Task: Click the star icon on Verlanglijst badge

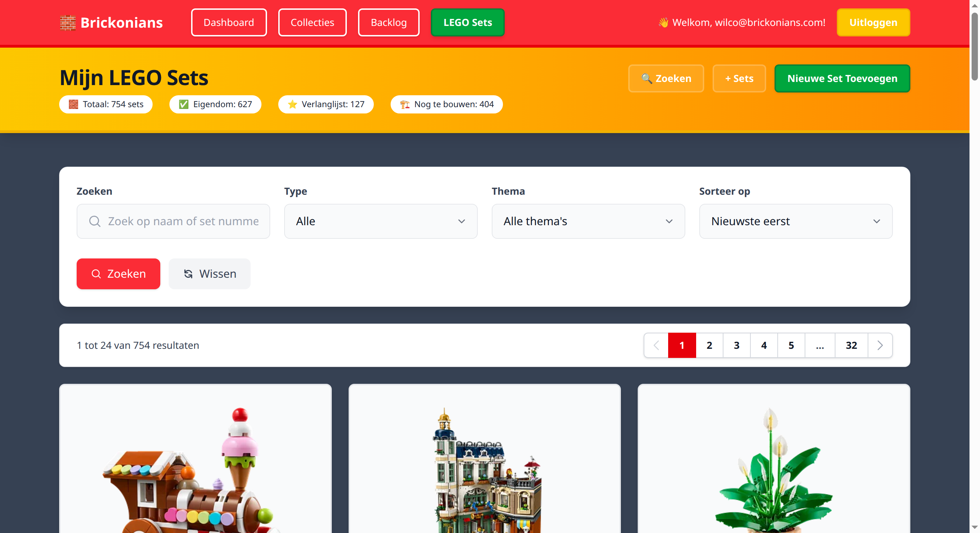Action: [292, 104]
